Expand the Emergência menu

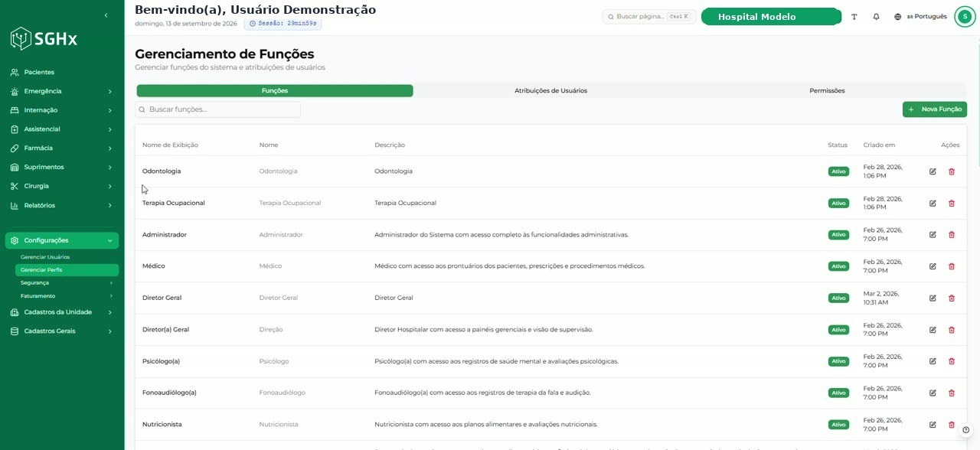point(62,91)
